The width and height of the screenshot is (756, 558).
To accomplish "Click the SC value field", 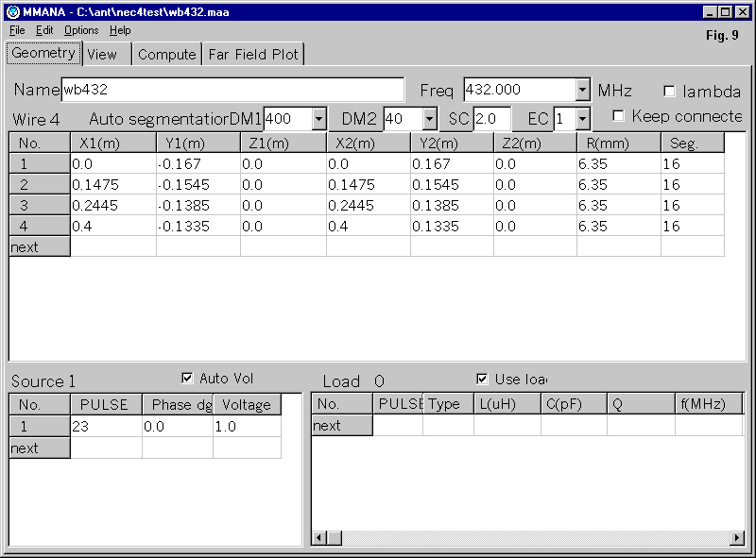I will 491,119.
